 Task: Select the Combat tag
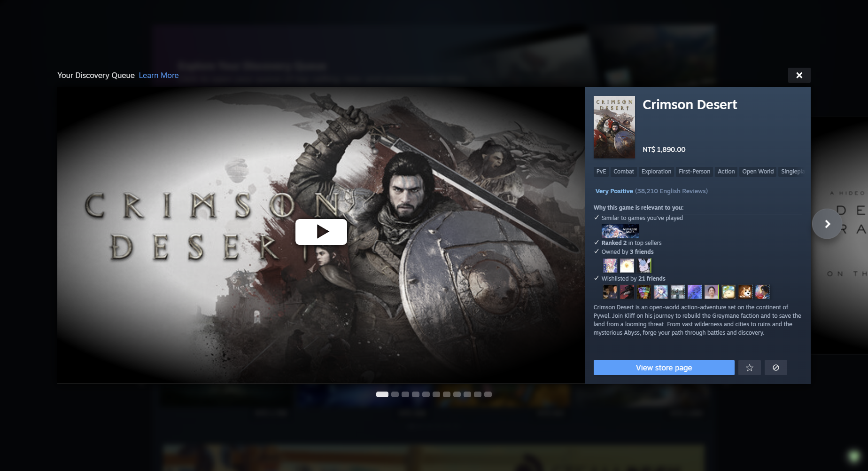(624, 172)
